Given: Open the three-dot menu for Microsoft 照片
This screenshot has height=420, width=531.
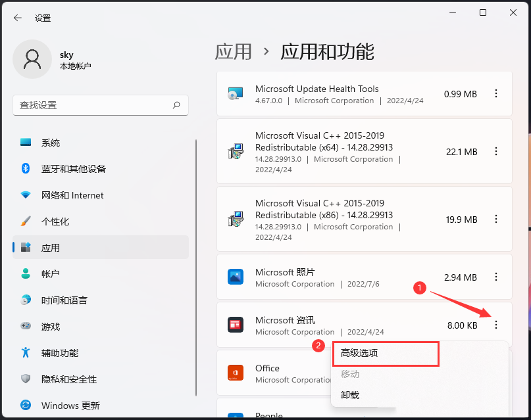Looking at the screenshot, I should [496, 277].
